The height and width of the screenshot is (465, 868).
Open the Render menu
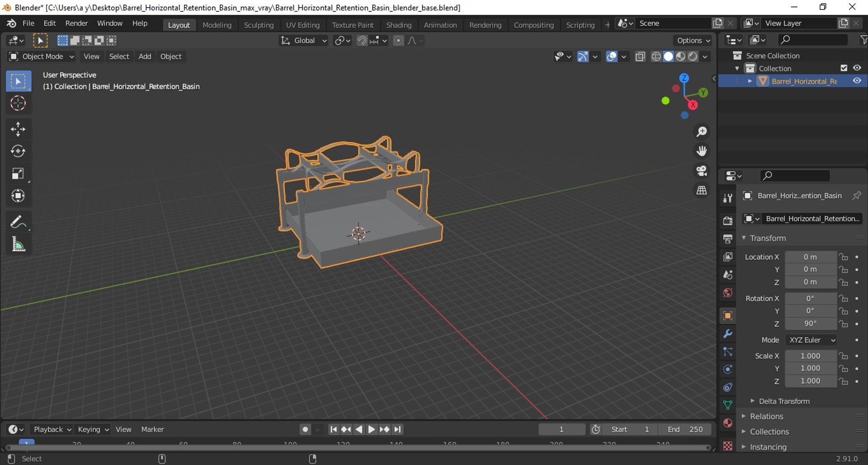(76, 23)
